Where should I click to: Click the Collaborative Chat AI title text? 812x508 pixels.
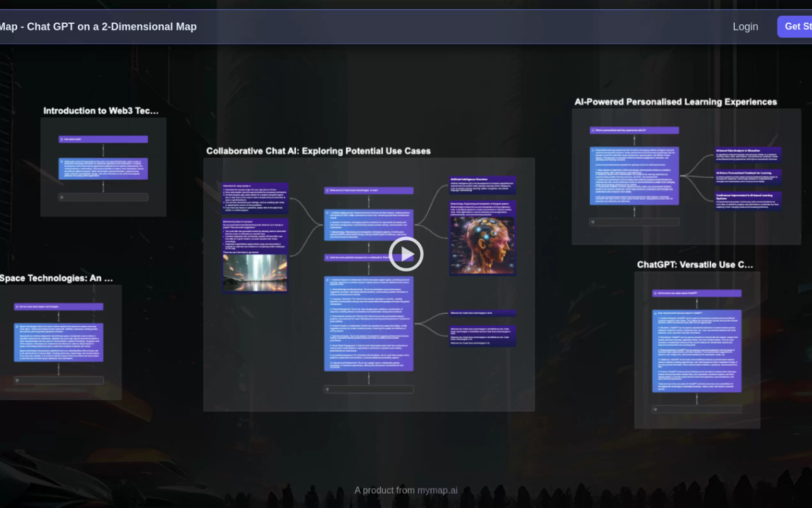pos(318,151)
